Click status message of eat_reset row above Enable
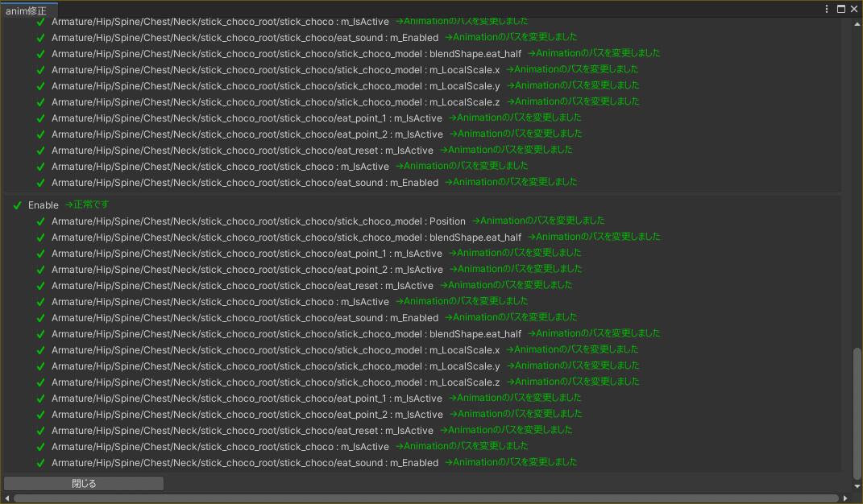This screenshot has width=863, height=504. pos(506,150)
